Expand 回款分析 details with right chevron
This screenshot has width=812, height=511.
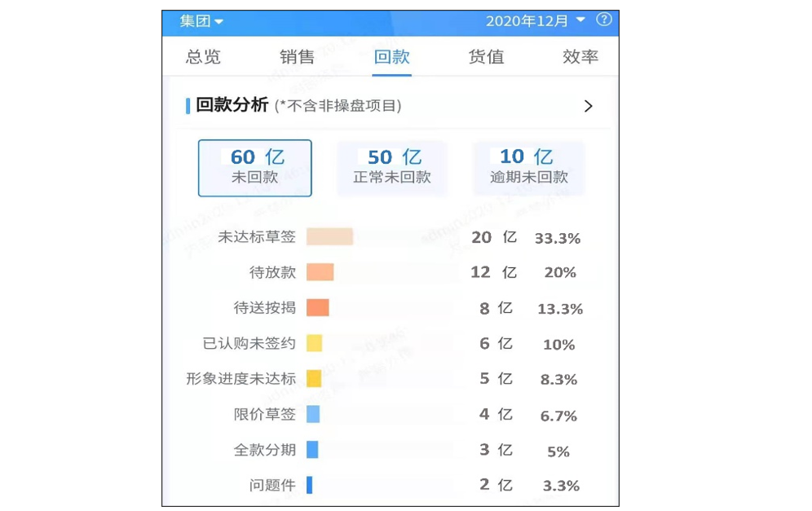point(588,106)
